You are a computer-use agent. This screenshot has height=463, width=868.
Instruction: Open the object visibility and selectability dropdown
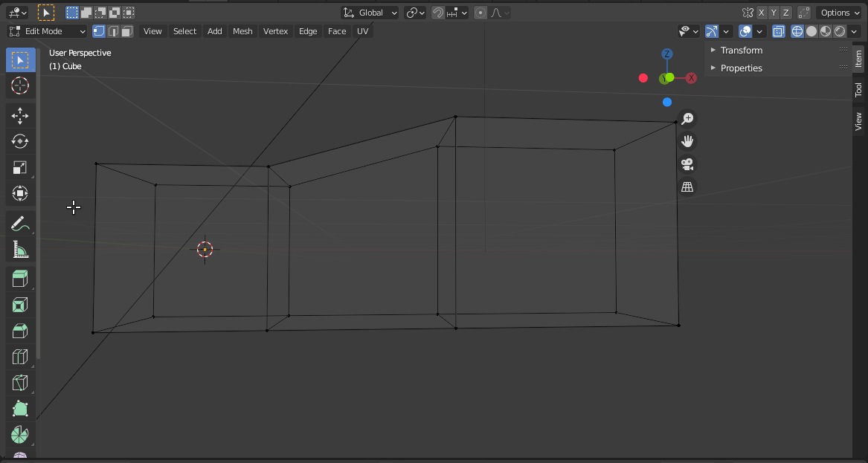tap(689, 31)
